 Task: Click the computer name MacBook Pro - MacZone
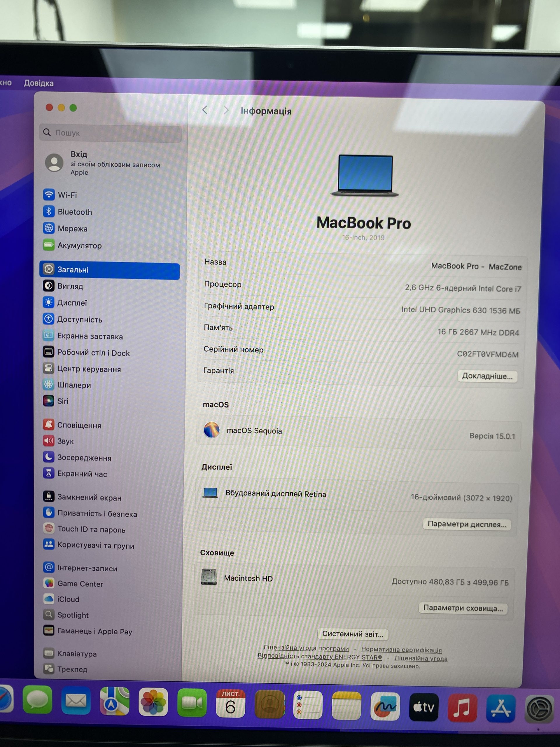pos(476,266)
